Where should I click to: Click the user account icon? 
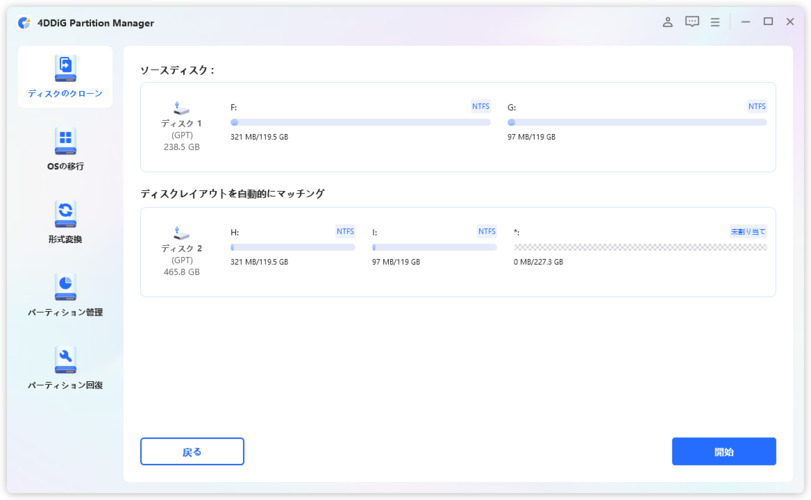click(668, 22)
